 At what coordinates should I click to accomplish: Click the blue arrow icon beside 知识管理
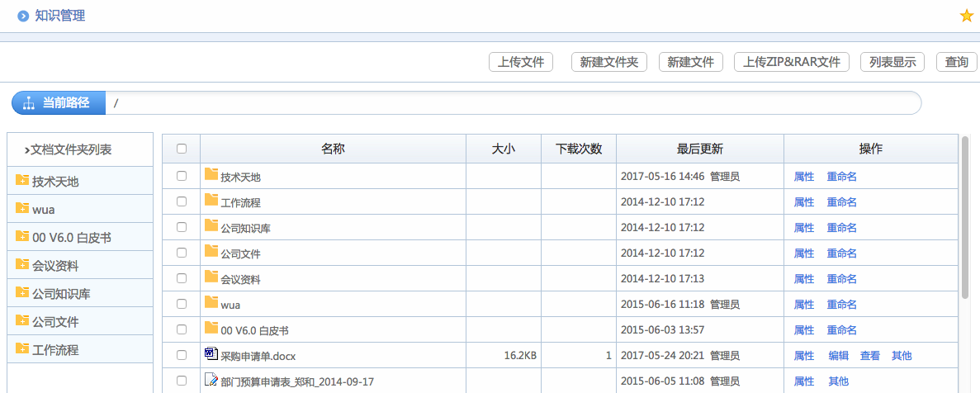(23, 16)
